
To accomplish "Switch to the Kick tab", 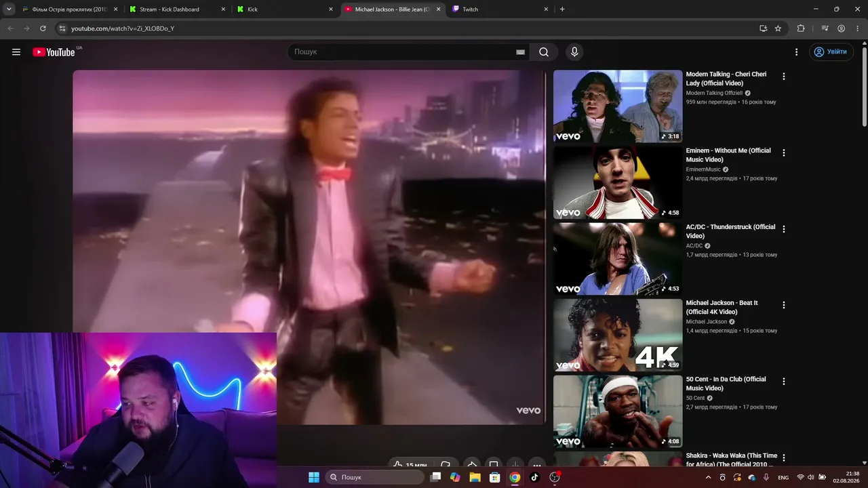I will point(285,9).
